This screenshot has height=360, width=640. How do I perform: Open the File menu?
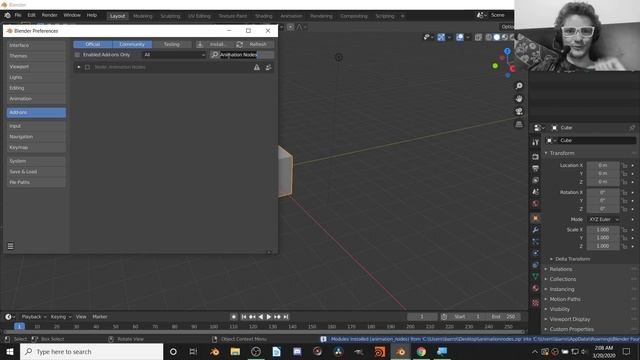18,15
